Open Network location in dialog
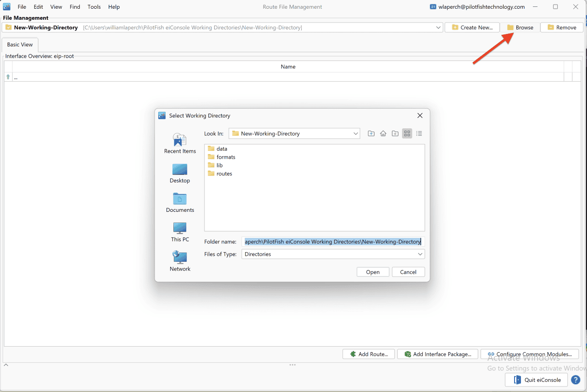This screenshot has width=587, height=392. [180, 261]
